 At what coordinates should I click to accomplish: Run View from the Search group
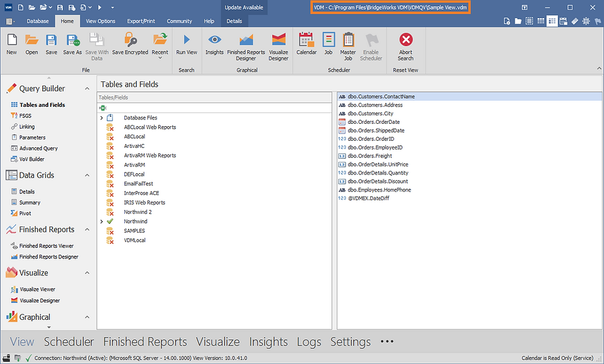click(x=187, y=44)
